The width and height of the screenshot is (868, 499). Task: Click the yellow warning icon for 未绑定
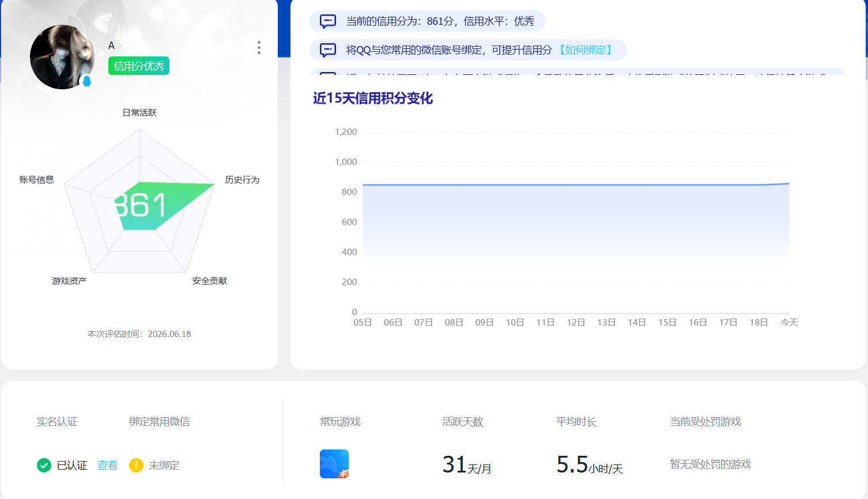136,465
